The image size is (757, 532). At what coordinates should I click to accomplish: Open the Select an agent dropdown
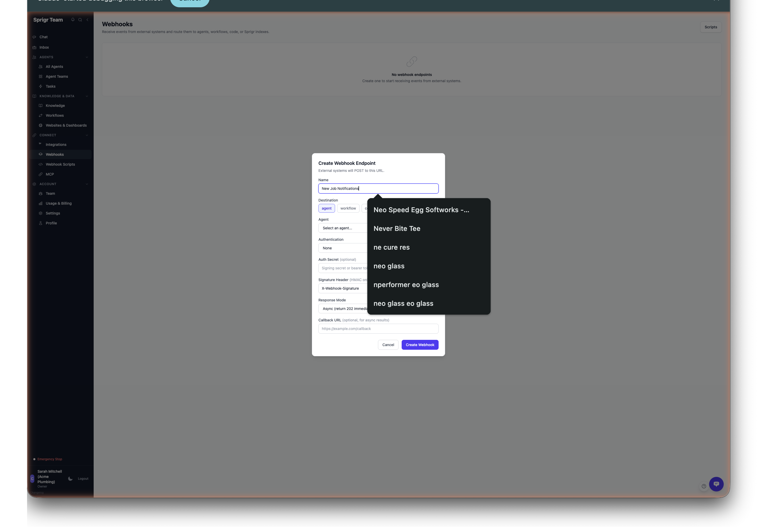[x=343, y=228]
